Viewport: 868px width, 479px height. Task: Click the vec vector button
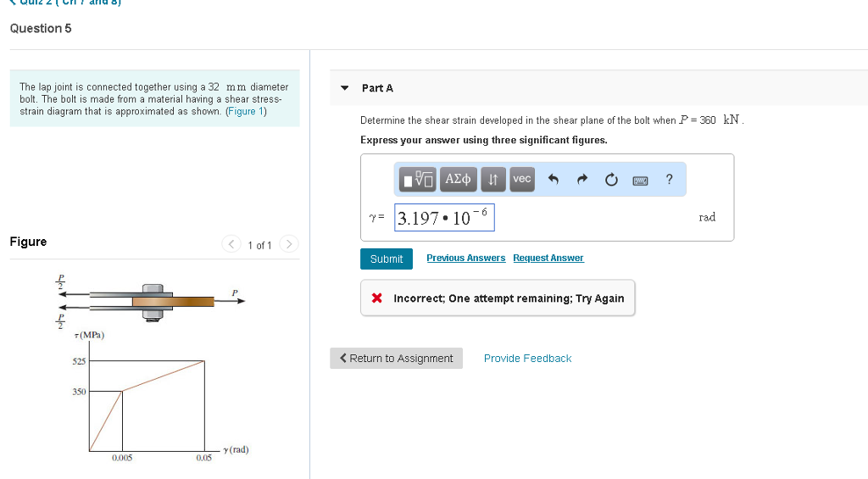(x=522, y=179)
